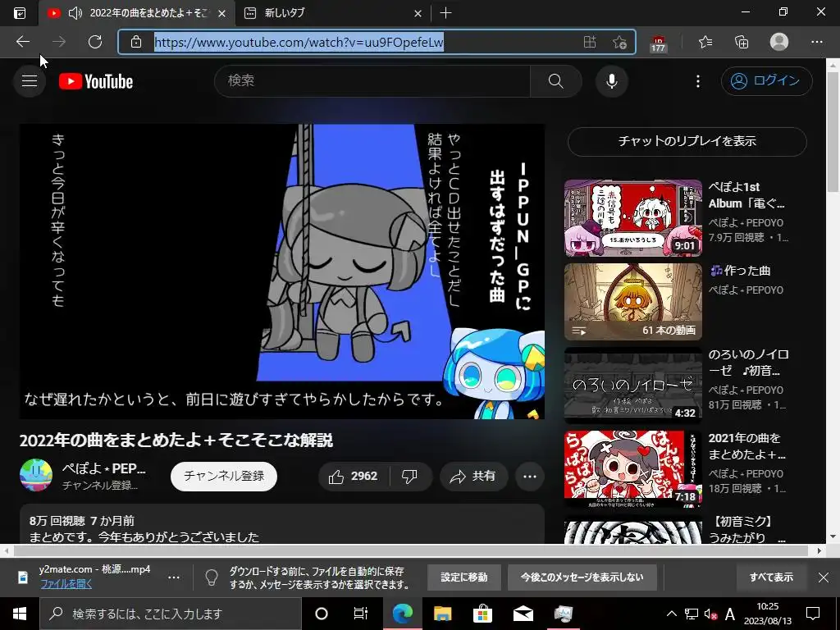The image size is (840, 630).
Task: Close the downloads bar
Action: (x=824, y=577)
